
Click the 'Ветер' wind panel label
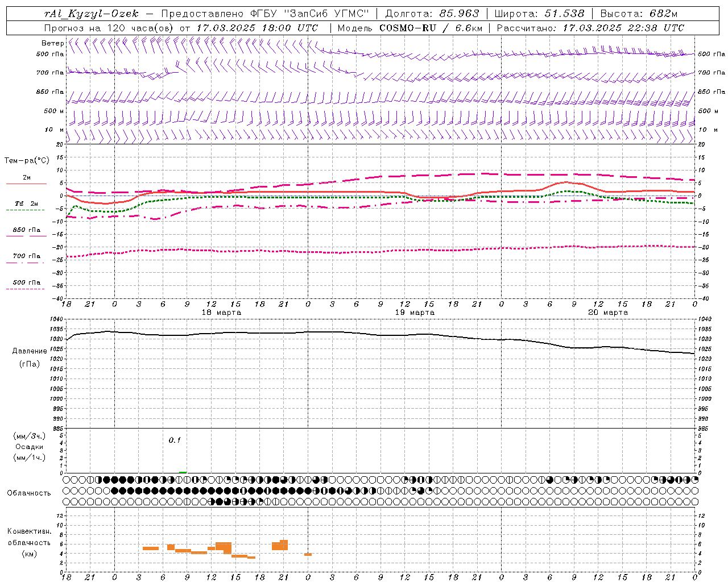(x=53, y=43)
